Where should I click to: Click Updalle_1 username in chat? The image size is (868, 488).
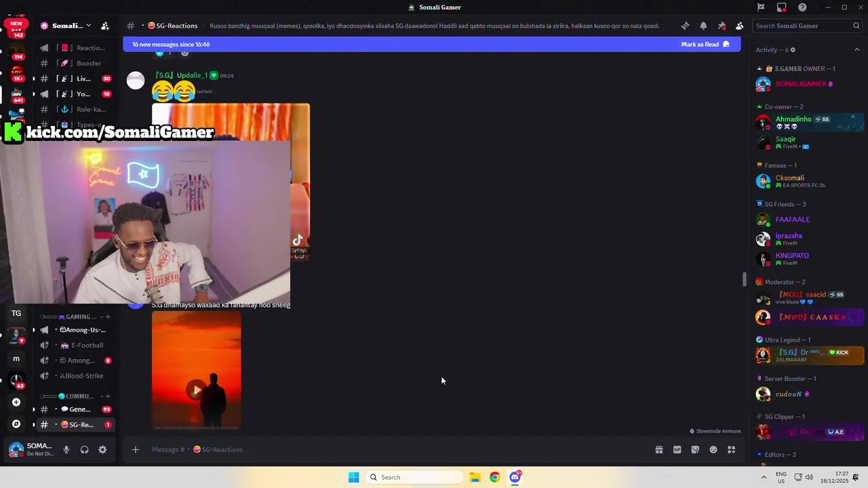[180, 75]
